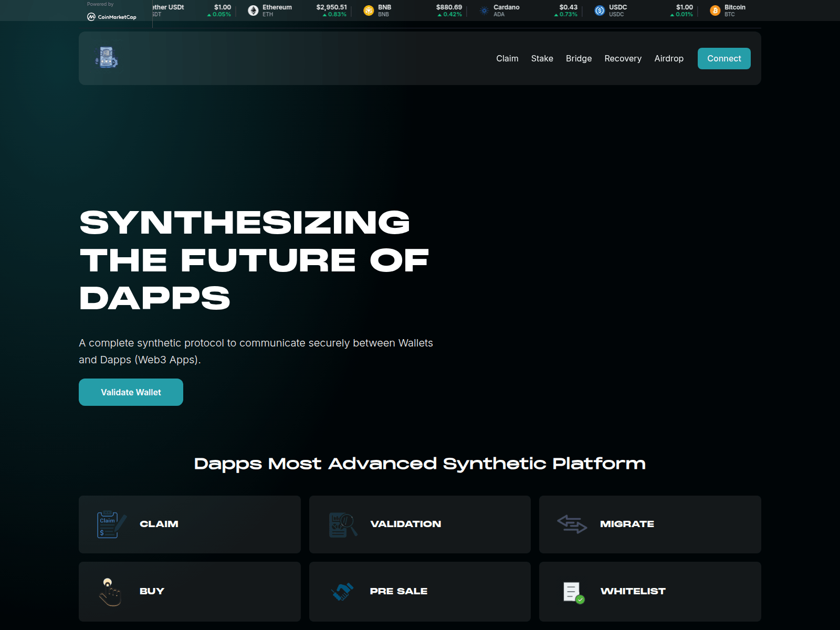Screen dimensions: 840x630
Task: Click 'Dapps Most Advanced Synthetic Platform' heading
Action: [420, 464]
